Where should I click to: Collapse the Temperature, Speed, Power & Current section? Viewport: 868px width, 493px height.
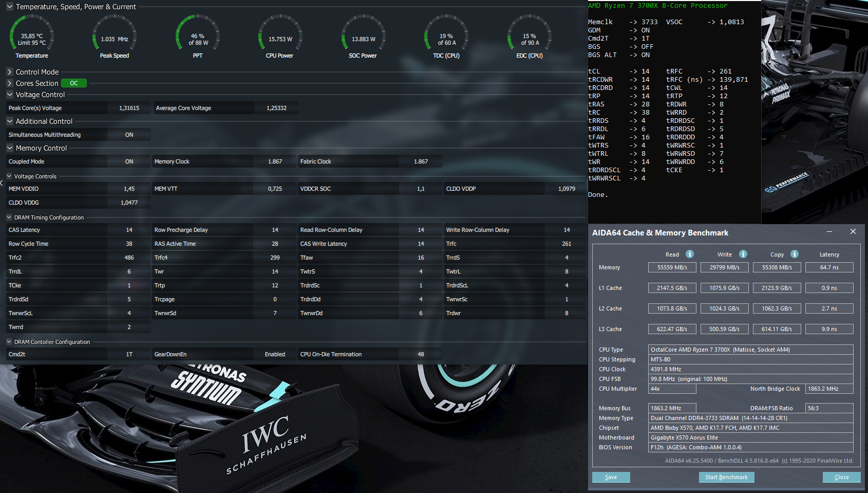10,7
